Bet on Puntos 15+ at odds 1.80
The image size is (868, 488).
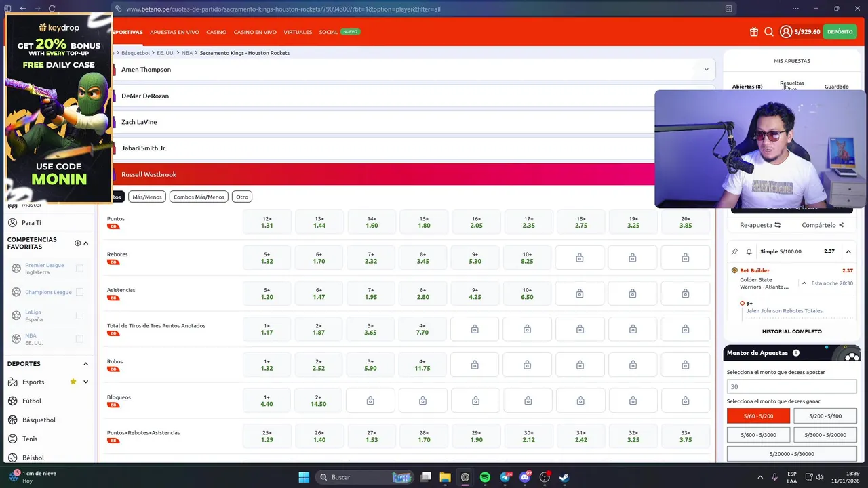pos(424,222)
